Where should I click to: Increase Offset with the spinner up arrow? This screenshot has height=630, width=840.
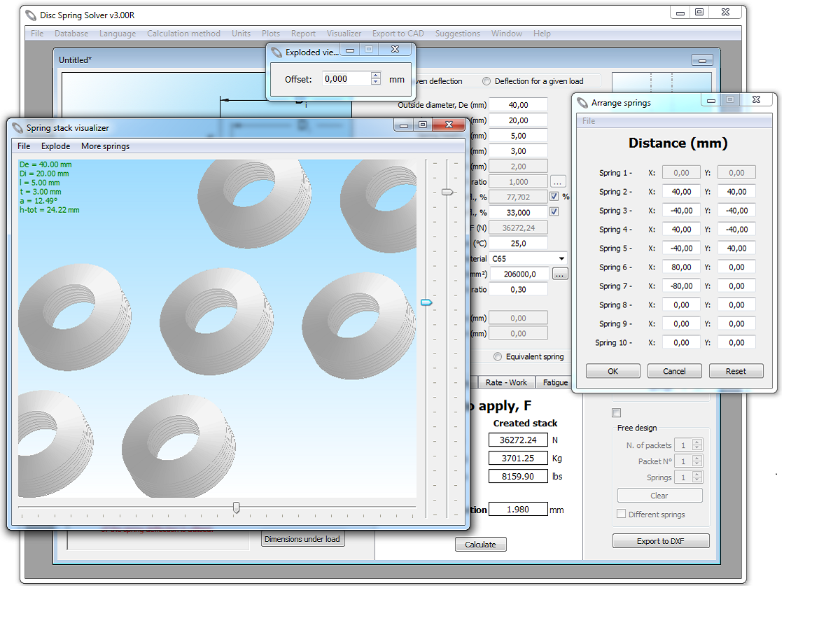point(376,76)
